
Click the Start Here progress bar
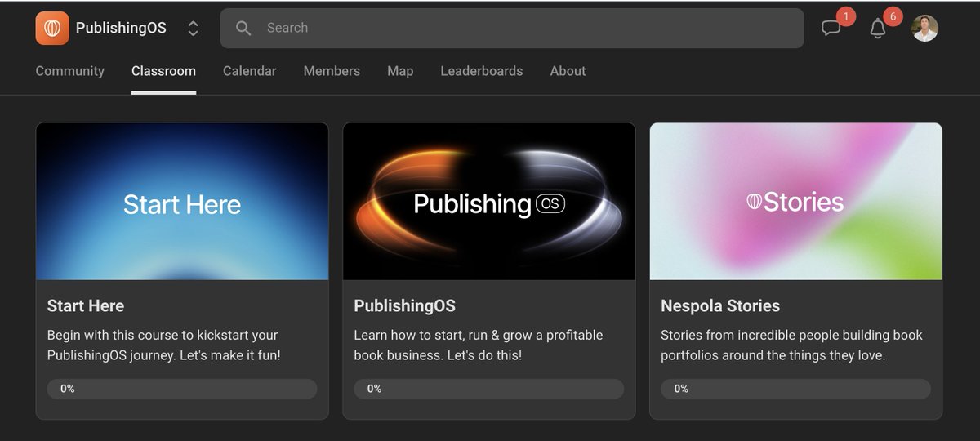point(182,389)
